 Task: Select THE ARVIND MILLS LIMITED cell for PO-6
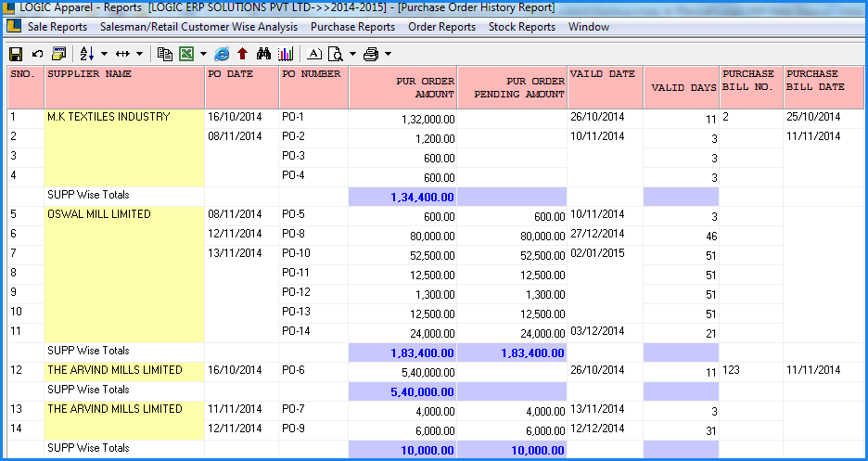pyautogui.click(x=124, y=371)
